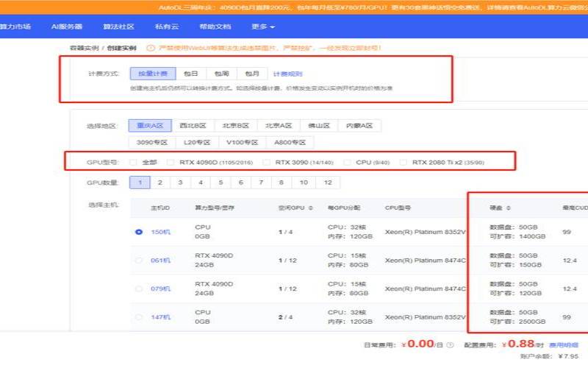Check the 全部 GPU model checkbox

tap(133, 162)
